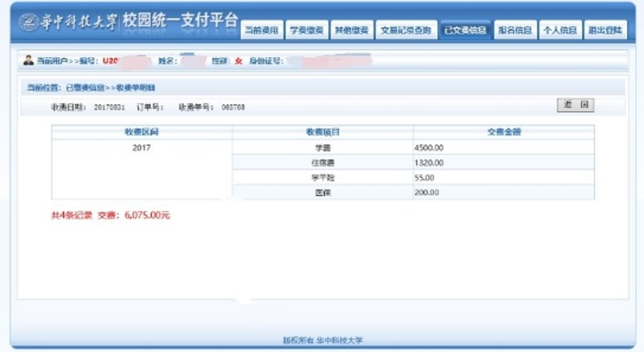Viewport: 644px width, 352px height.
Task: Select the 住宿费 row in the table
Action: 322,163
